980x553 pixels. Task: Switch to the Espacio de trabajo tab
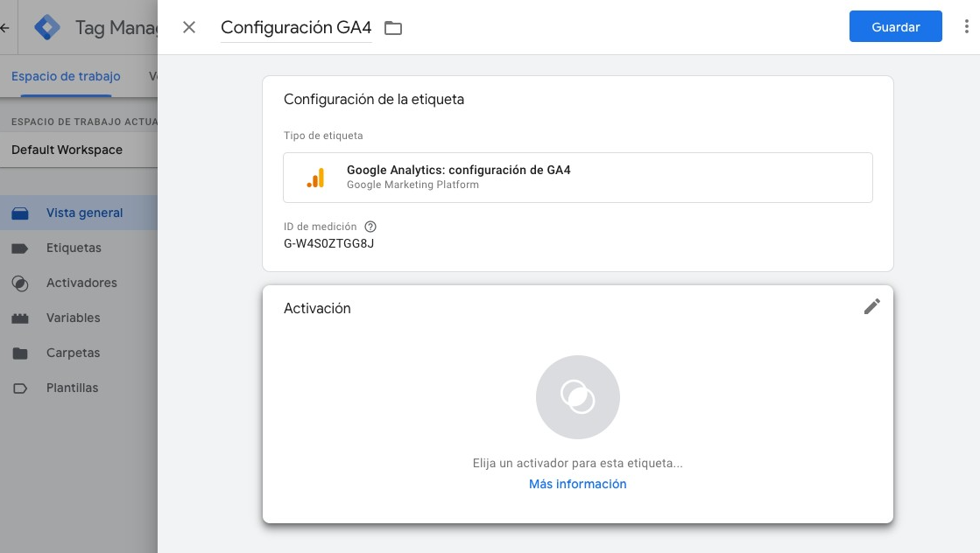(x=65, y=76)
